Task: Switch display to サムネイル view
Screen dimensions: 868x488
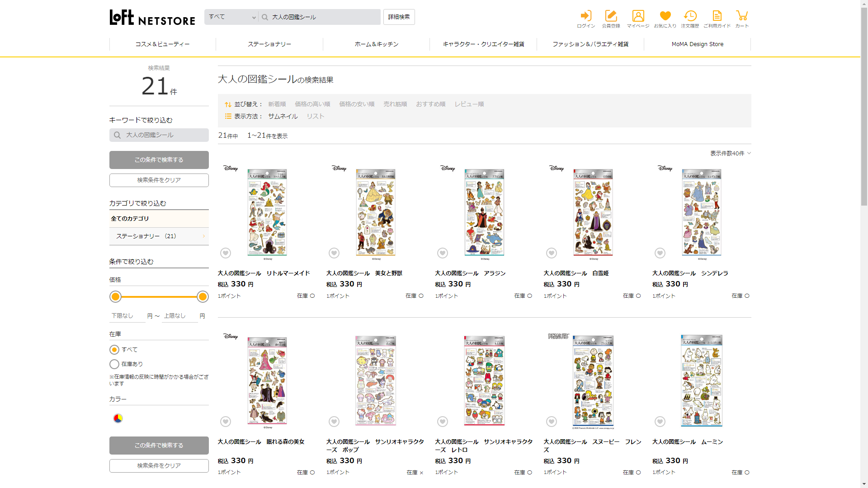Action: tap(283, 116)
